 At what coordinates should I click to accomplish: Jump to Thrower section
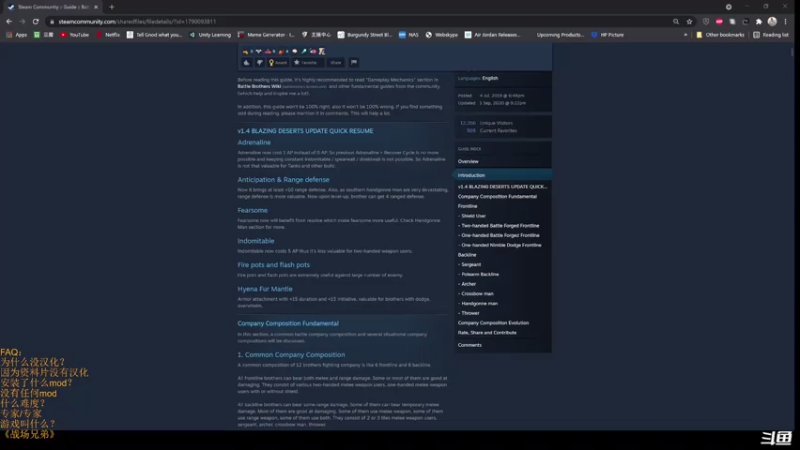point(469,313)
